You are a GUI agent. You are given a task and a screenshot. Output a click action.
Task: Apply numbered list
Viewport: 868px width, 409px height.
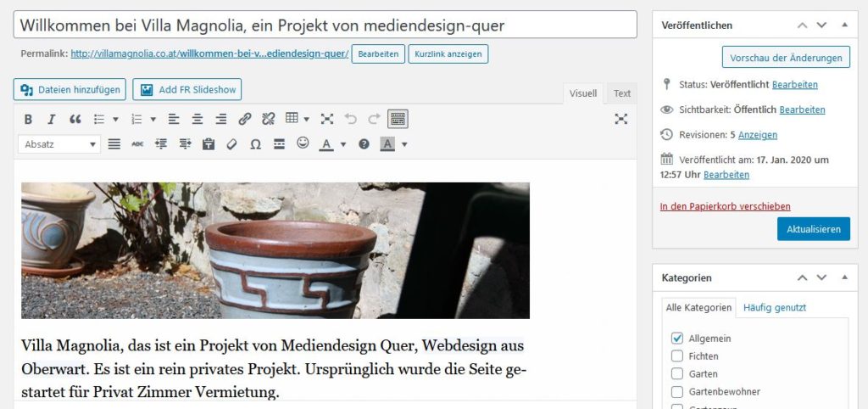pos(136,119)
